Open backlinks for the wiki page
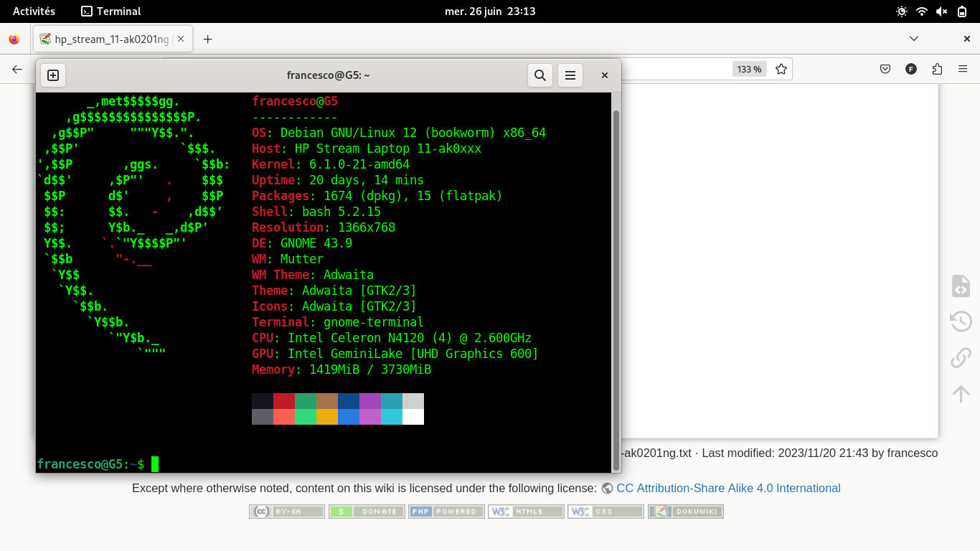The width and height of the screenshot is (980, 551). click(961, 357)
